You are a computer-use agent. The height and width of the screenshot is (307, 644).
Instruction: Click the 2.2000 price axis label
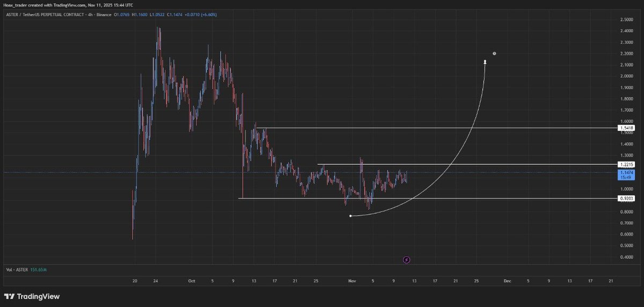click(x=626, y=54)
